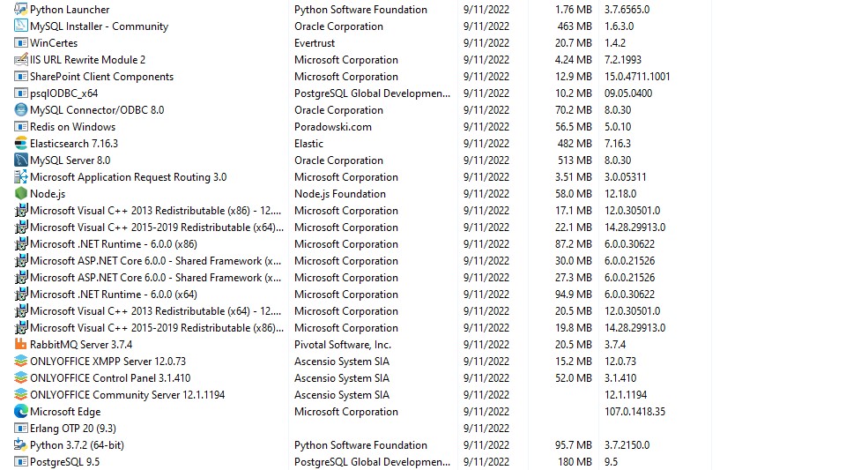Select the psqlODBC_x64 icon
Screen dimensions: 868x470
click(x=20, y=93)
